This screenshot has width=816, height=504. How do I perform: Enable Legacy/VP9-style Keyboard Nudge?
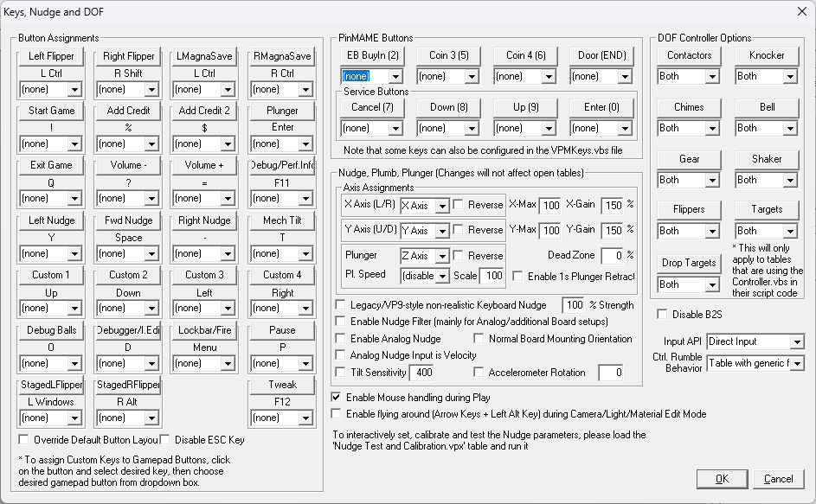[x=340, y=305]
